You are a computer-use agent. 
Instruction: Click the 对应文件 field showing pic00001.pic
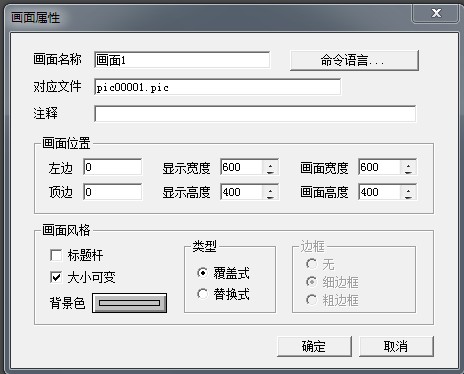(x=217, y=87)
